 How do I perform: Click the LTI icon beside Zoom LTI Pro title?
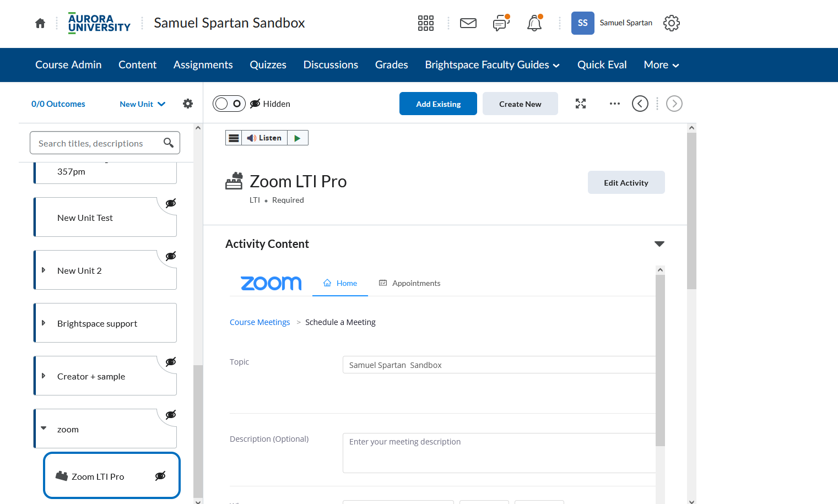[234, 181]
